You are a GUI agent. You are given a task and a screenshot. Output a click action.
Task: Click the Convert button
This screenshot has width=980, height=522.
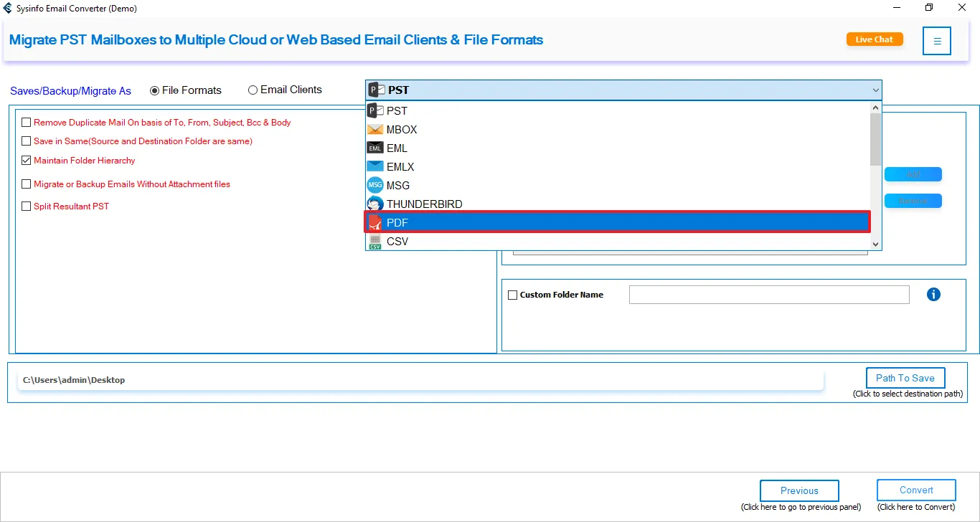click(x=916, y=490)
